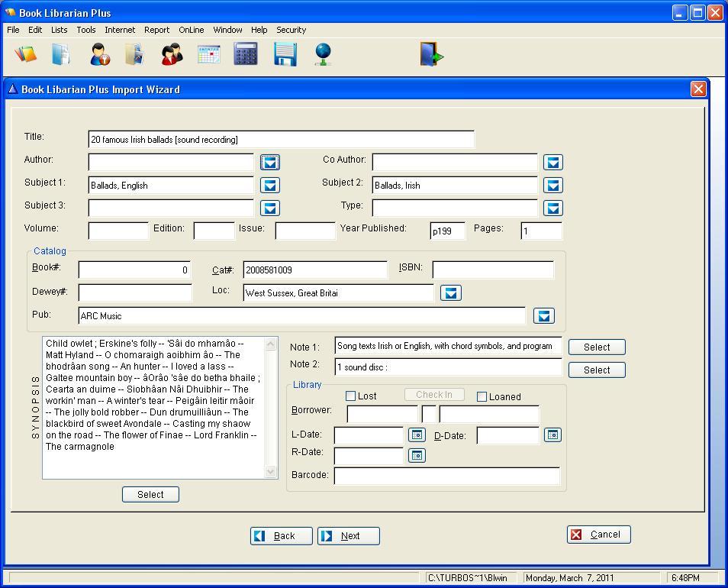Open D-Date calendar picker icon

coord(552,435)
